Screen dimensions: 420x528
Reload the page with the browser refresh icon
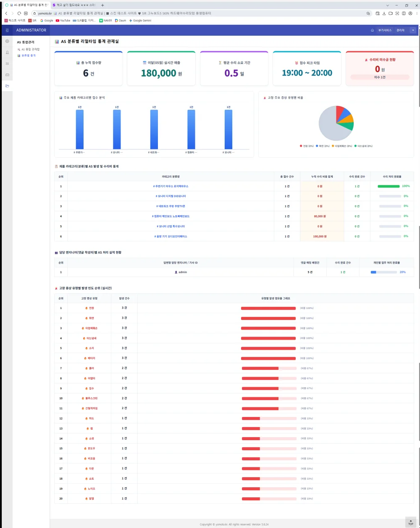coord(19,13)
